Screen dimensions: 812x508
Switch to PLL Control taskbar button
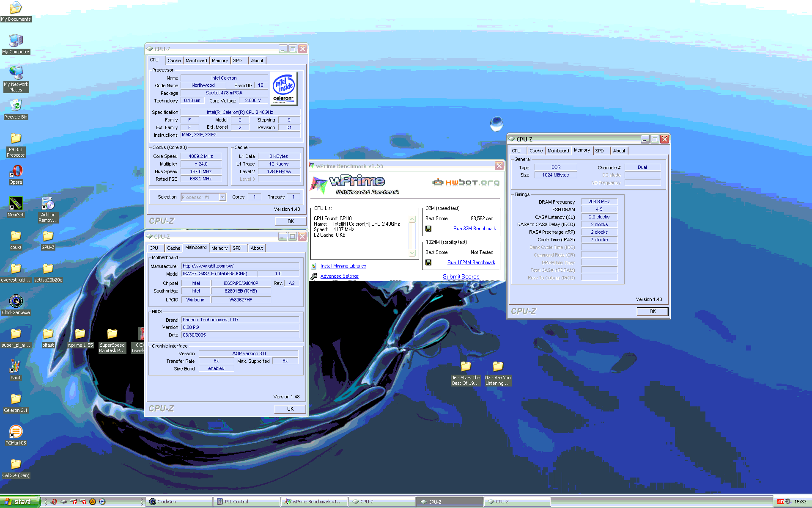247,502
